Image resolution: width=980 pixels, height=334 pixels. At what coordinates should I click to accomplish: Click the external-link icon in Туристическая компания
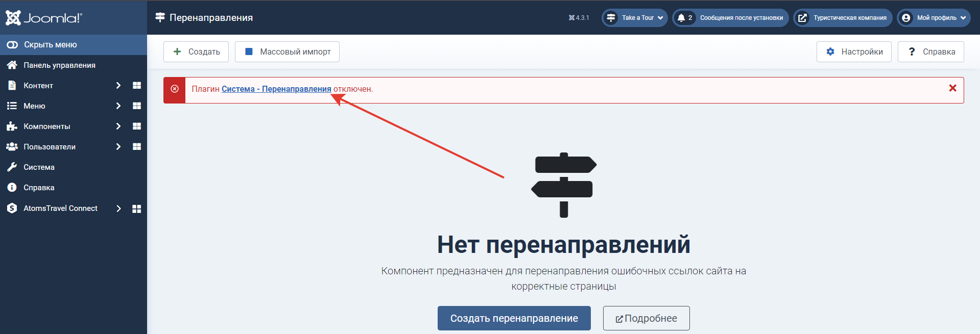coord(802,18)
